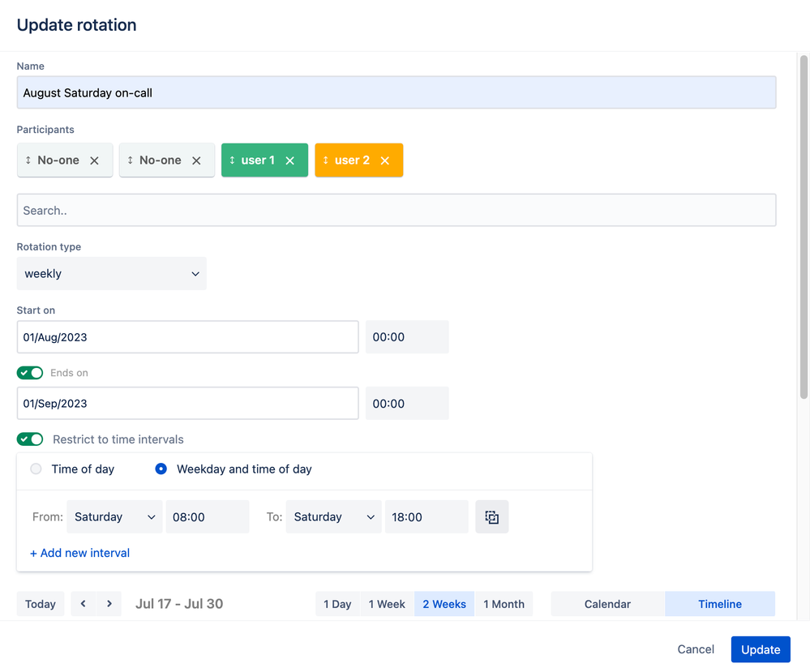
Task: Open the Rotation type weekly dropdown
Action: coord(112,273)
